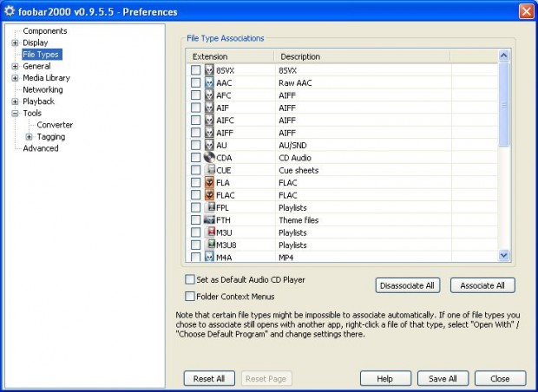The height and width of the screenshot is (392, 538).
Task: Click the FTH theme file icon
Action: [209, 219]
